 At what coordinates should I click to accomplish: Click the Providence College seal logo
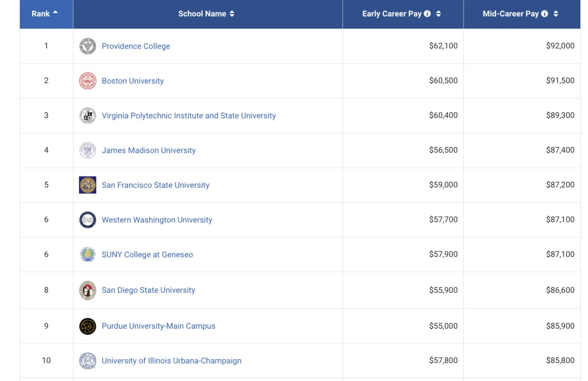point(87,46)
